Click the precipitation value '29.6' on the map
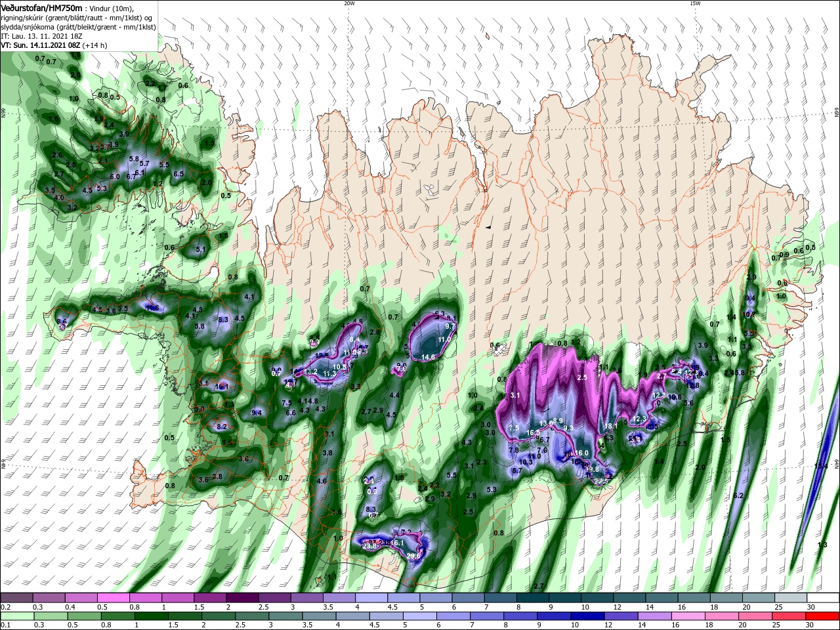 tap(413, 556)
